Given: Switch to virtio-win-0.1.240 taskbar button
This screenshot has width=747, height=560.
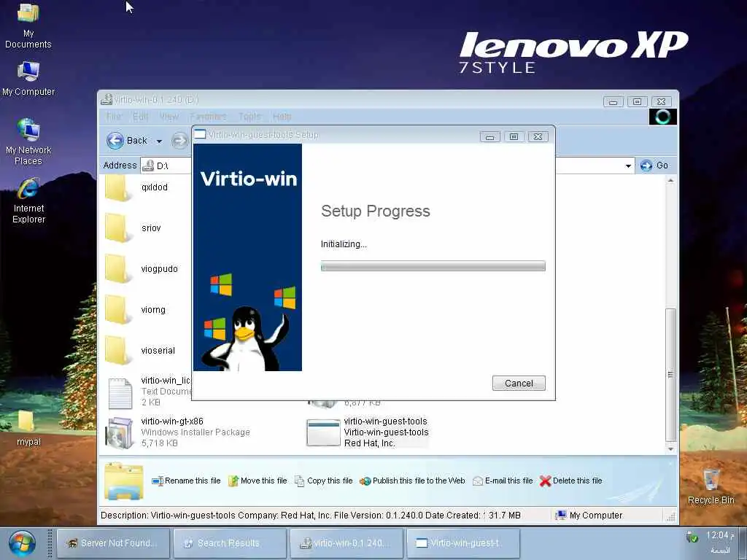Looking at the screenshot, I should [x=347, y=543].
